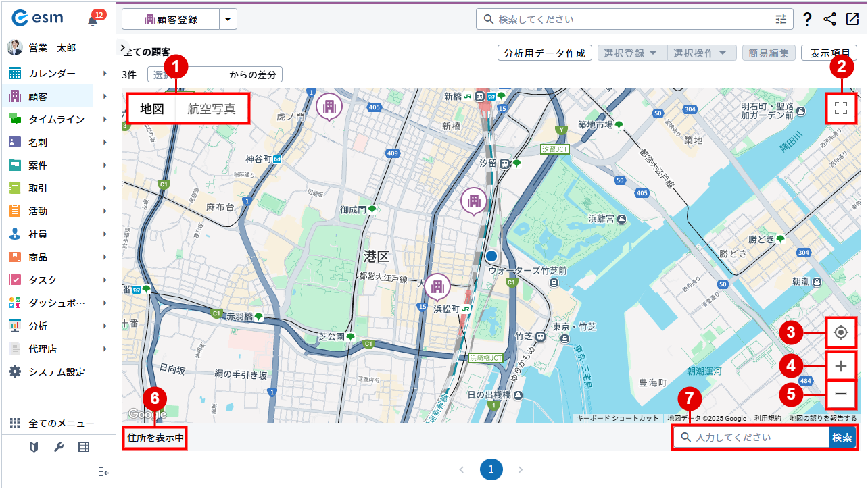Screen dimensions: 868x489
Task: Click the share icon in top bar
Action: [829, 19]
